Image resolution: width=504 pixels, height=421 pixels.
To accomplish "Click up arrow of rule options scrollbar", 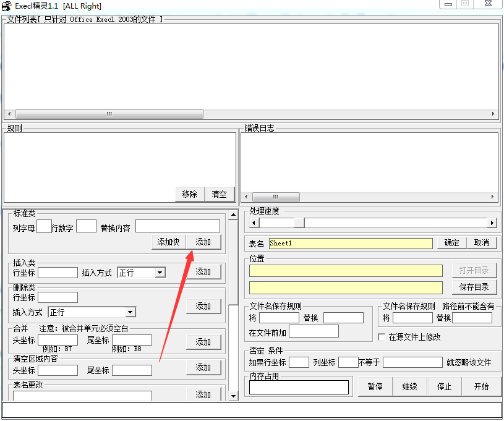I will (x=233, y=215).
